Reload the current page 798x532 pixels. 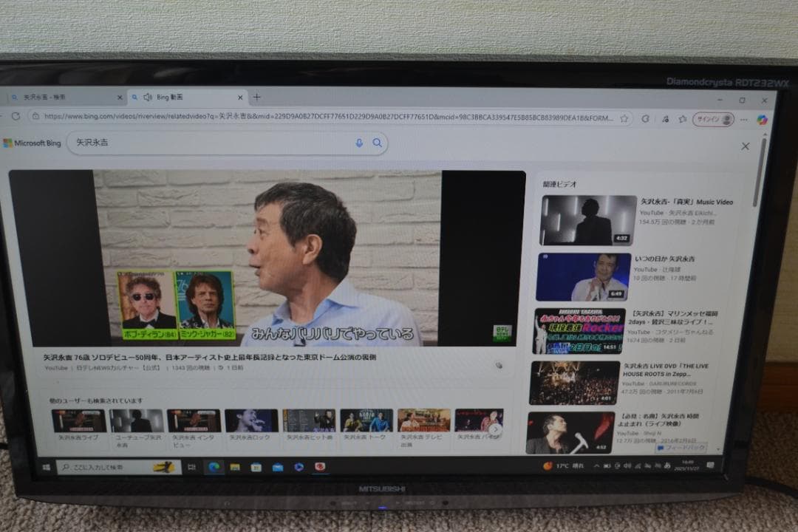point(15,117)
